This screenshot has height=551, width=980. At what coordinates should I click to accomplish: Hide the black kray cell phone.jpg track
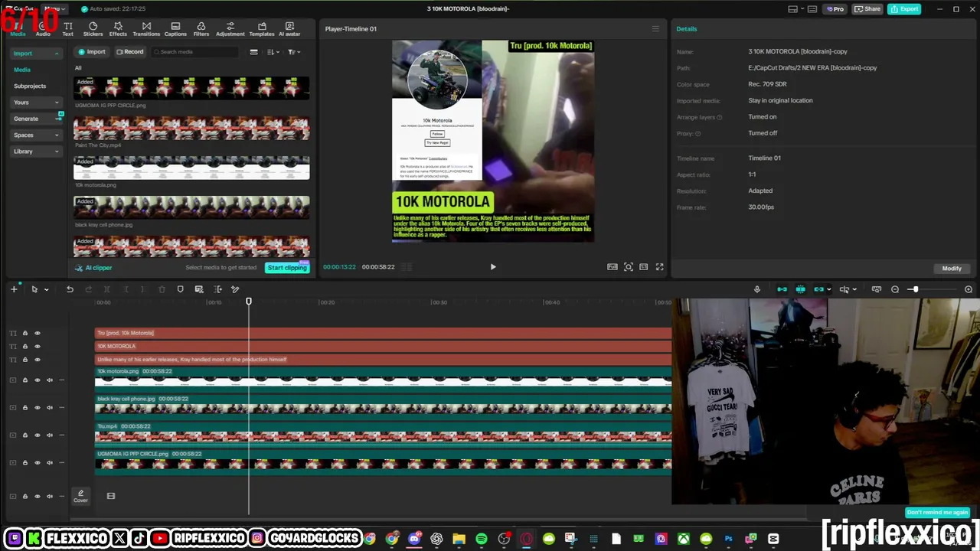coord(37,408)
